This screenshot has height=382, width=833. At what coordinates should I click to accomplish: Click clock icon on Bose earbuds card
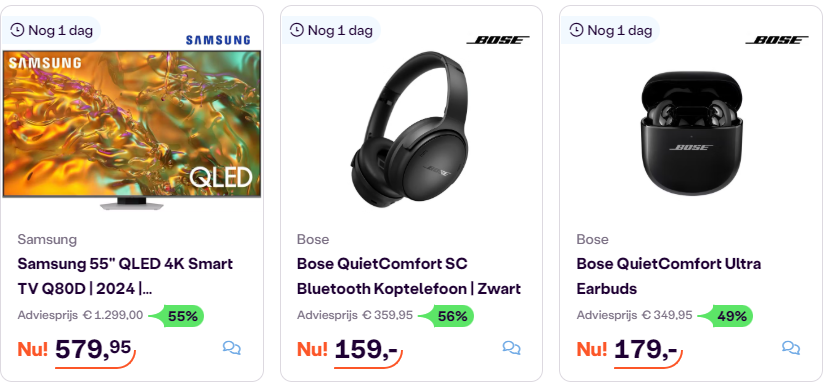coord(576,30)
